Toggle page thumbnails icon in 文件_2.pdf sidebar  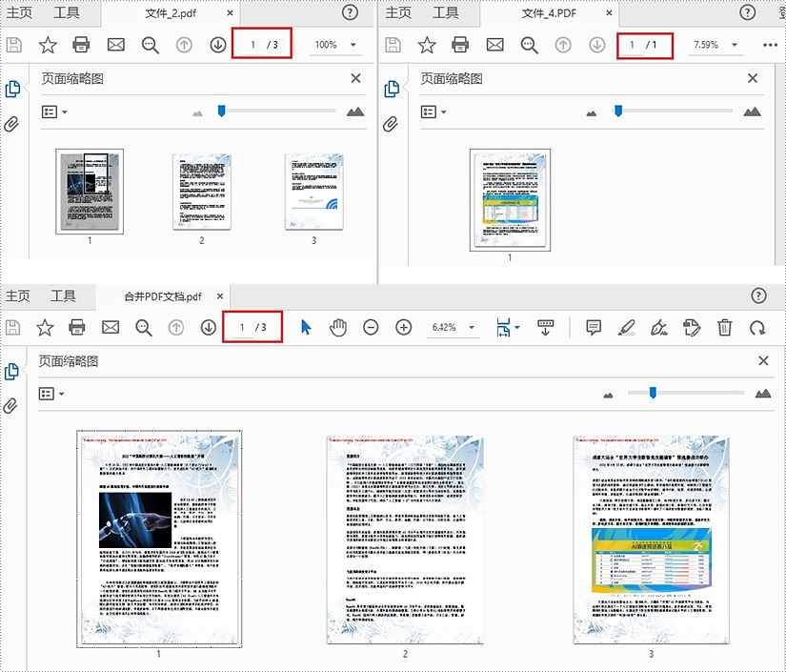12,89
